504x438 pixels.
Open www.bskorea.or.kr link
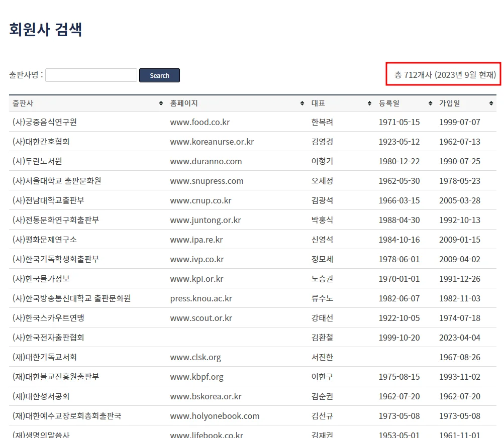pos(206,396)
